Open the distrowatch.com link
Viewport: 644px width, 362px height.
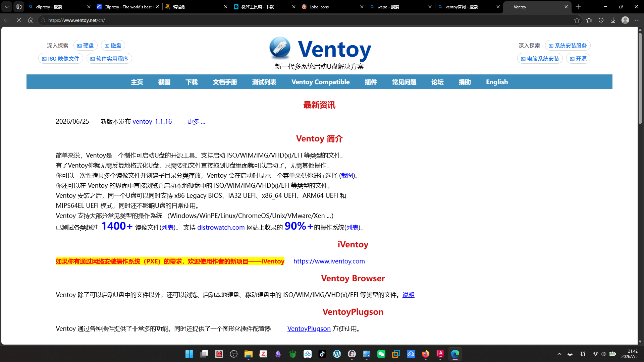pos(221,227)
